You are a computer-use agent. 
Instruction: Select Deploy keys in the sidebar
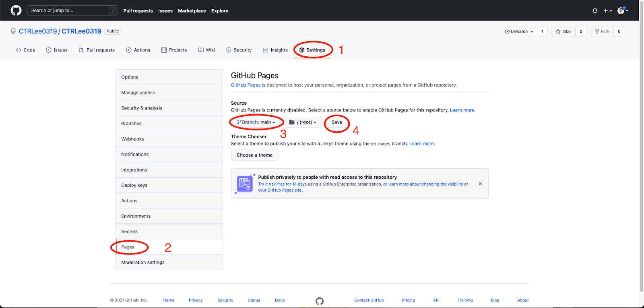pyautogui.click(x=169, y=185)
